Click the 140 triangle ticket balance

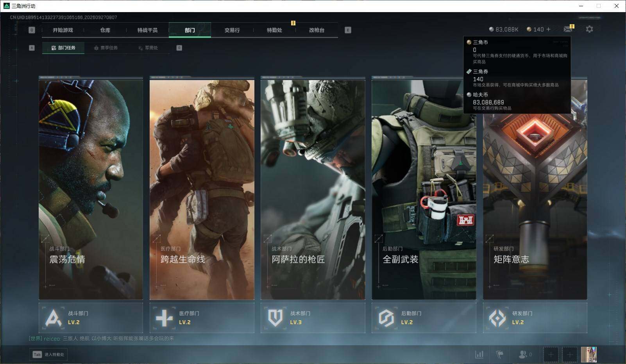(x=535, y=29)
